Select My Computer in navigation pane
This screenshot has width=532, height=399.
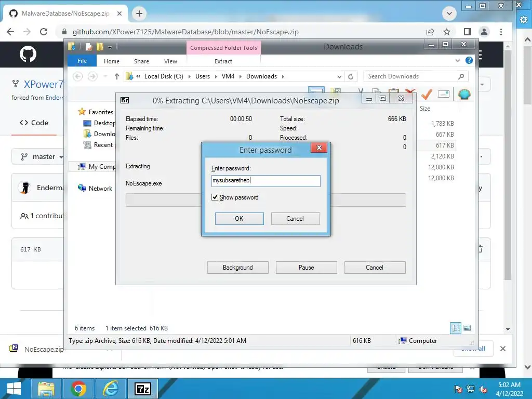[97, 167]
